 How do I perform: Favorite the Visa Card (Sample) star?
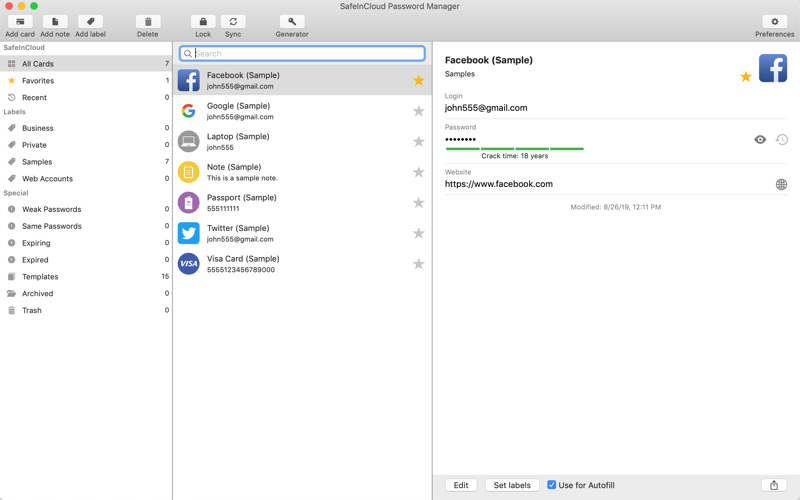[x=418, y=264]
